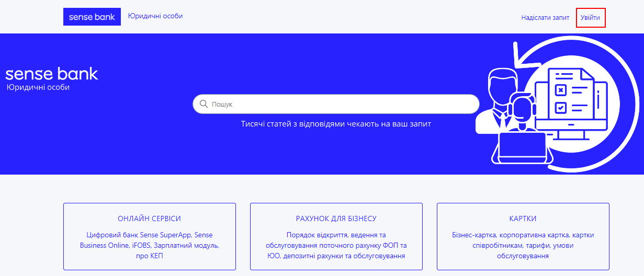Viewport: 644px width, 276px height.
Task: Click the large sense bank banner logo
Action: click(x=52, y=73)
